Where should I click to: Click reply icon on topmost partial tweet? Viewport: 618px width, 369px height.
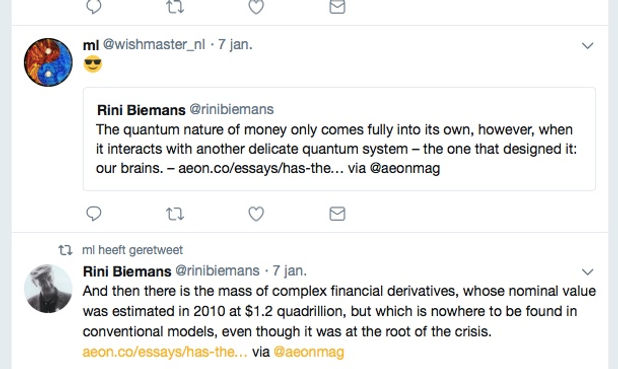94,6
